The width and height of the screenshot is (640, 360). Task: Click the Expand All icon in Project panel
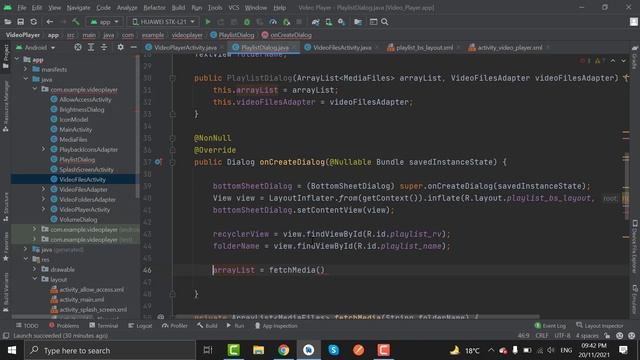coord(91,47)
